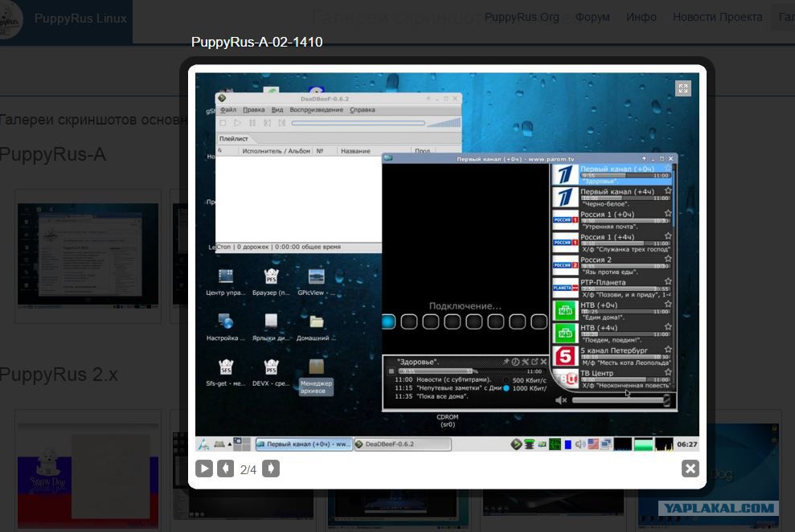Viewport: 795px width, 532px height.
Task: Select НТВ (+0ч) channel logo
Action: click(565, 310)
